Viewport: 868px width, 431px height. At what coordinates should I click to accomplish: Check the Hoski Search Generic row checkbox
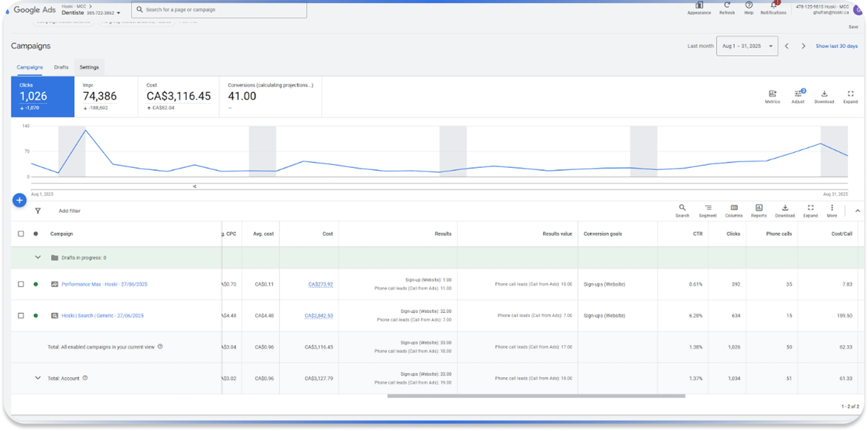[21, 316]
